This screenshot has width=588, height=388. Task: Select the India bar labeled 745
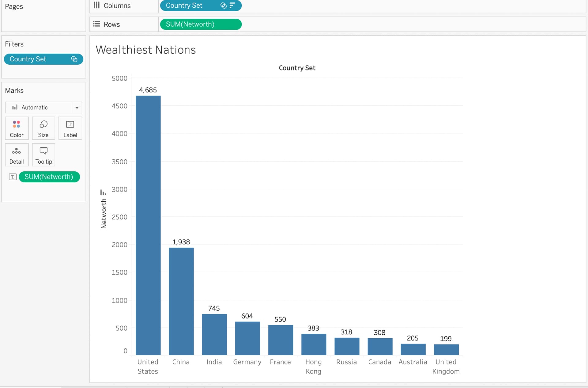214,334
